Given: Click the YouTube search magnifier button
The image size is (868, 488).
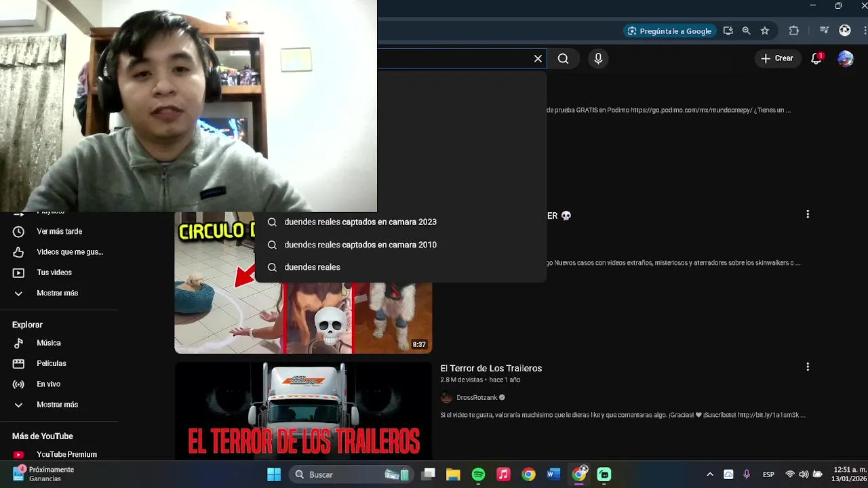Looking at the screenshot, I should click(563, 59).
